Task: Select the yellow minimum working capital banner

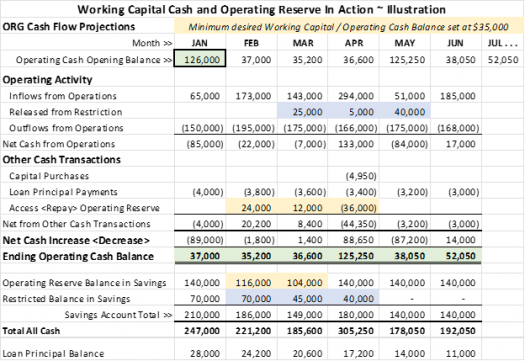Action: coord(349,27)
